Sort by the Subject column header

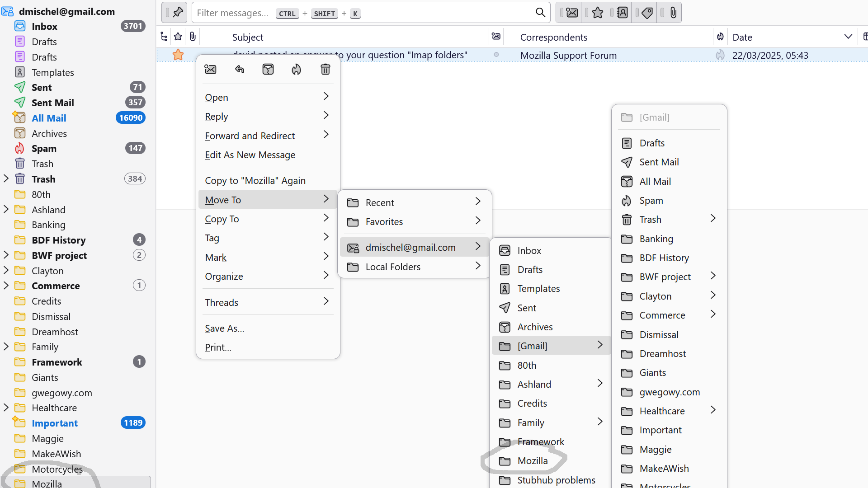tap(248, 37)
